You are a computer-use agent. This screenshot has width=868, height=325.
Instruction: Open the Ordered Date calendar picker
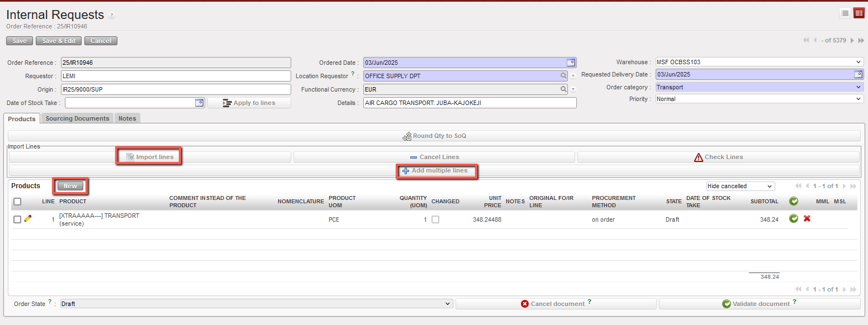(571, 63)
